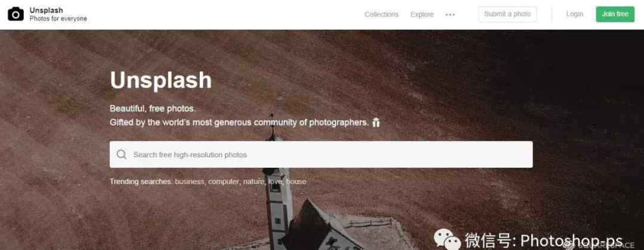Select the business trending search
Viewport: 644px width, 250px height.
(190, 182)
